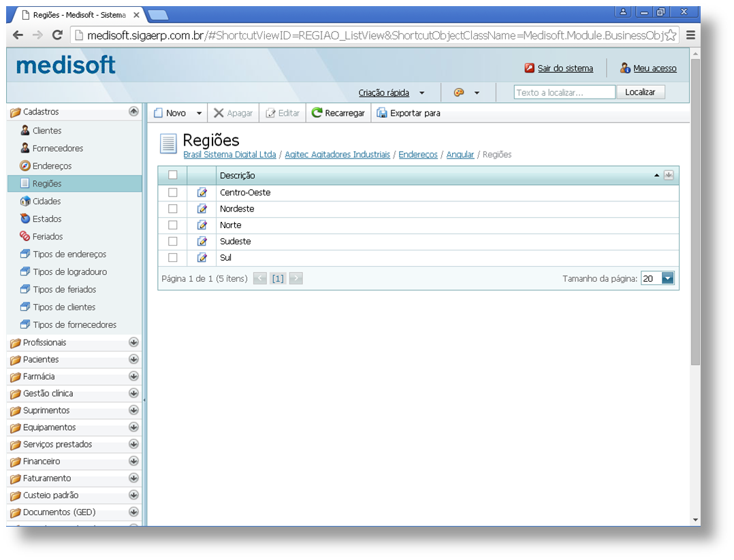
Task: Click the browser back arrow
Action: [x=18, y=35]
